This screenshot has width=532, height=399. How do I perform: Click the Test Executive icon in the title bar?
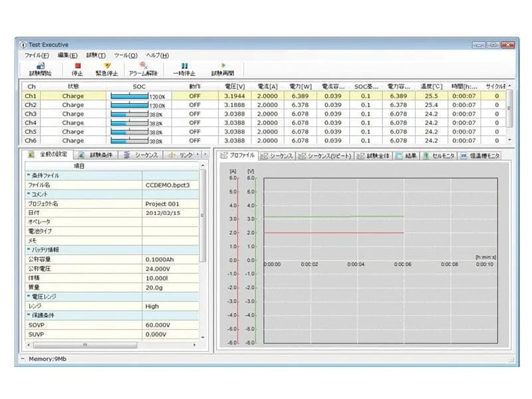click(x=23, y=44)
